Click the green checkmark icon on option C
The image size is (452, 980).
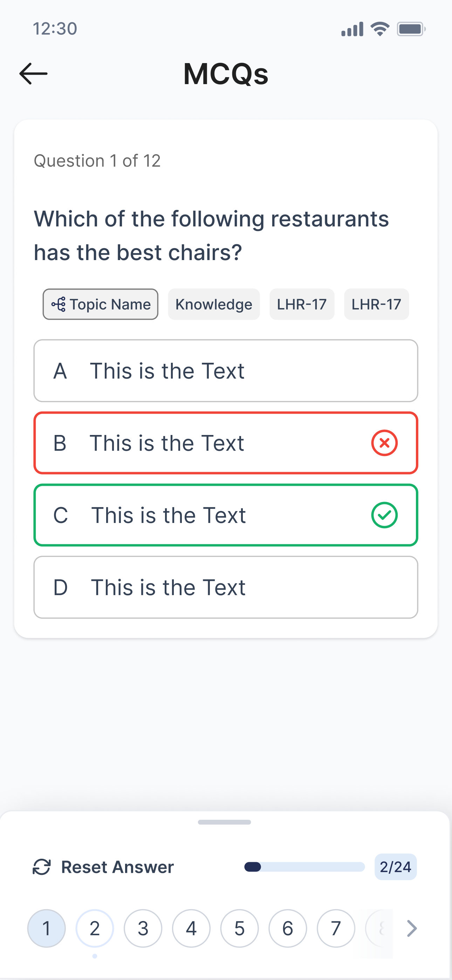384,515
